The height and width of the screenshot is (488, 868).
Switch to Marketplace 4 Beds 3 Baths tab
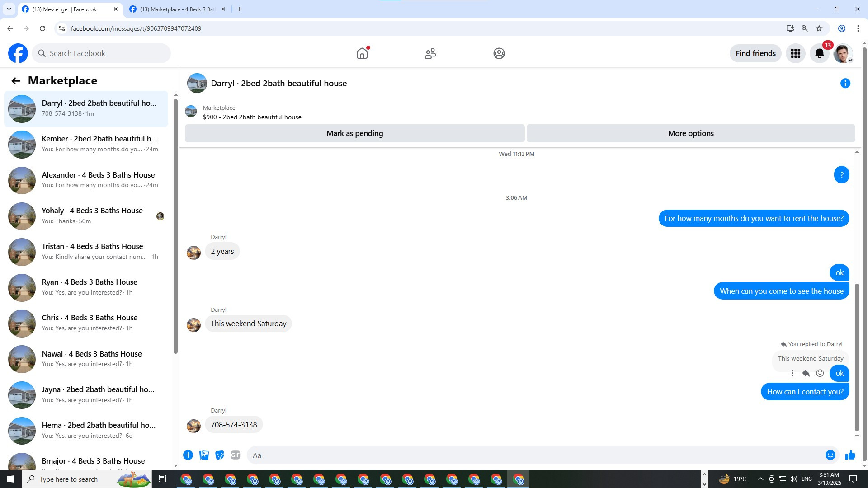tap(177, 9)
